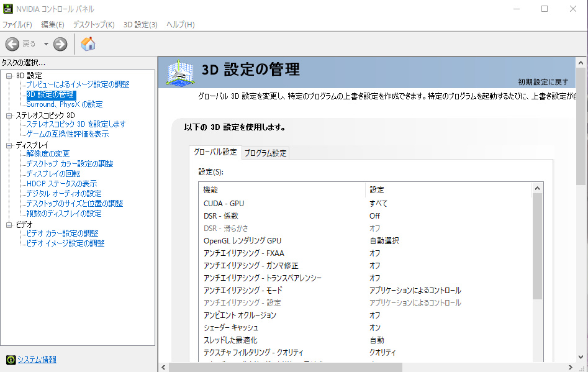588x372 pixels.
Task: Click the 機能 column header
Action: (x=282, y=190)
